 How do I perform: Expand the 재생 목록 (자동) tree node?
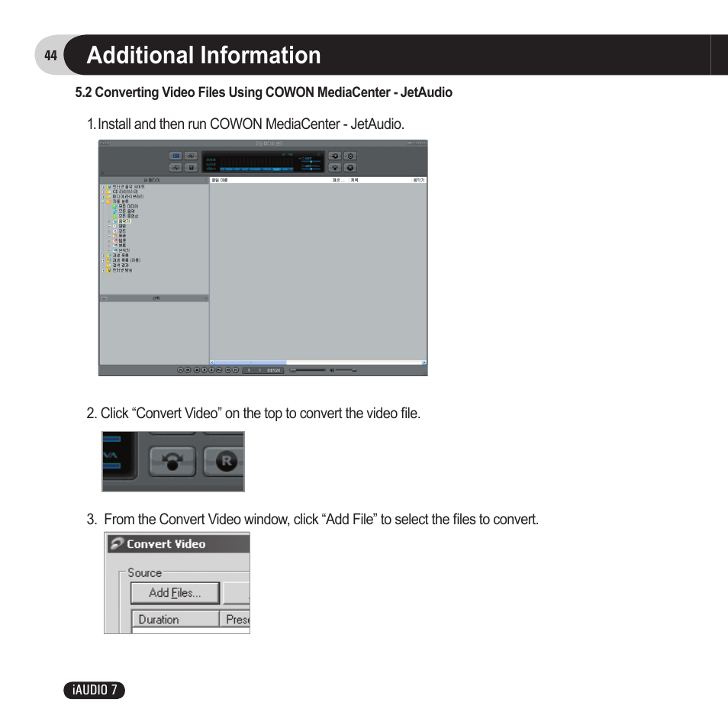103,260
